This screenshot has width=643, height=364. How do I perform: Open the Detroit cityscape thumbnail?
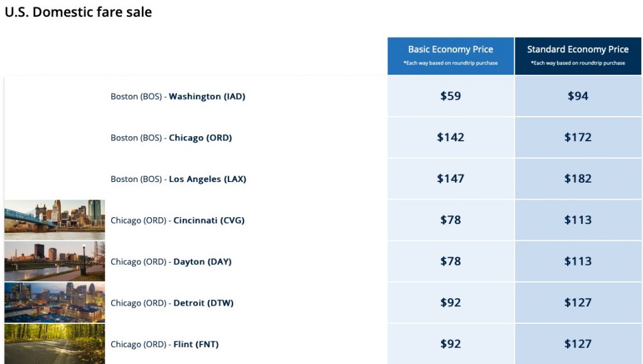click(55, 302)
